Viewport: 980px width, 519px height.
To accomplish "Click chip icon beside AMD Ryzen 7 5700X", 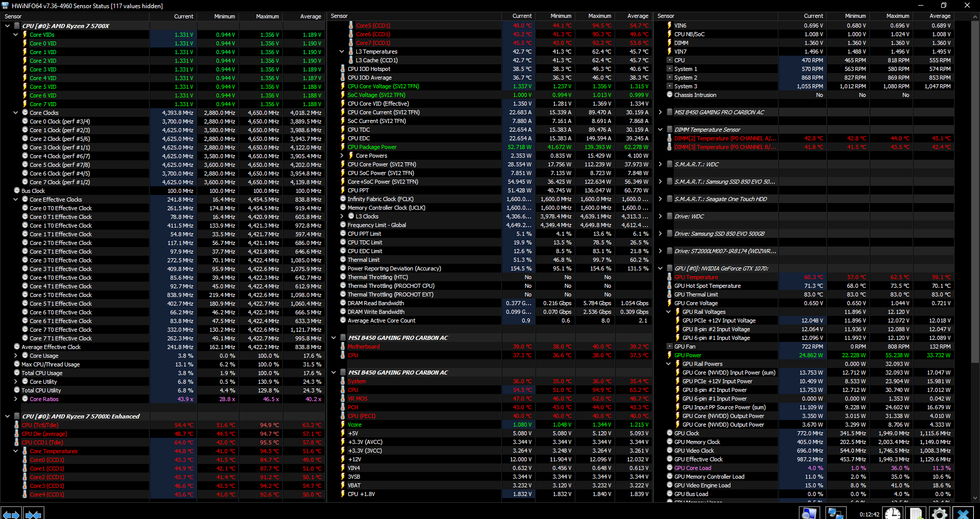I will (17, 26).
